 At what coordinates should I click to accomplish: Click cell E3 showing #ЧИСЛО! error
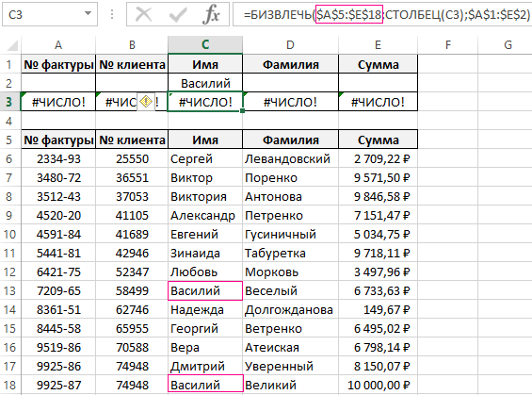[378, 102]
